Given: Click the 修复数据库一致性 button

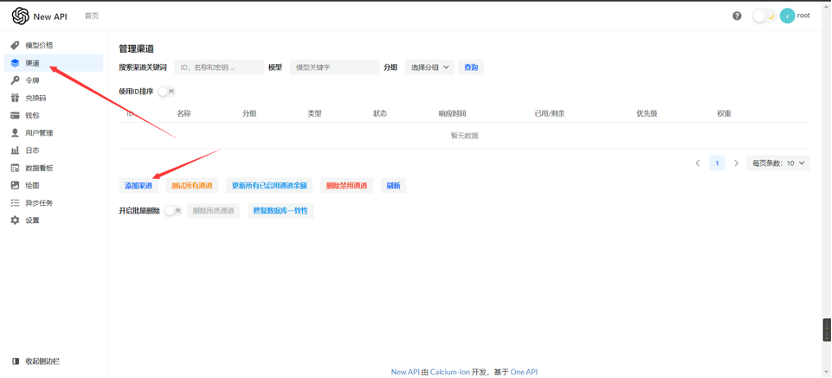Looking at the screenshot, I should [280, 211].
